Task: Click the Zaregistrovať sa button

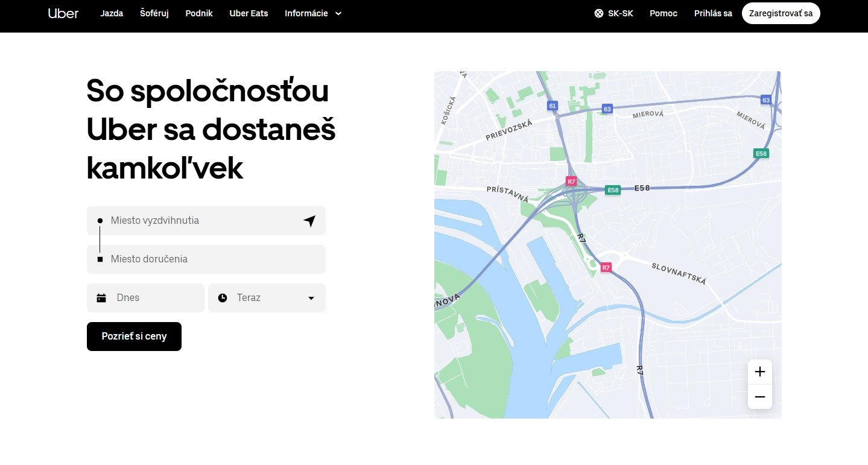Action: click(781, 13)
